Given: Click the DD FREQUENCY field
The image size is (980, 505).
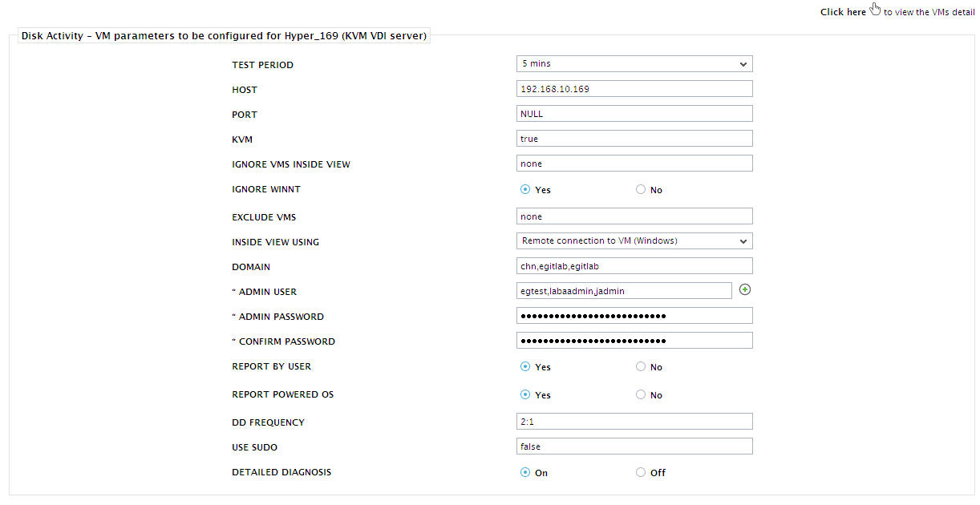Looking at the screenshot, I should 634,422.
